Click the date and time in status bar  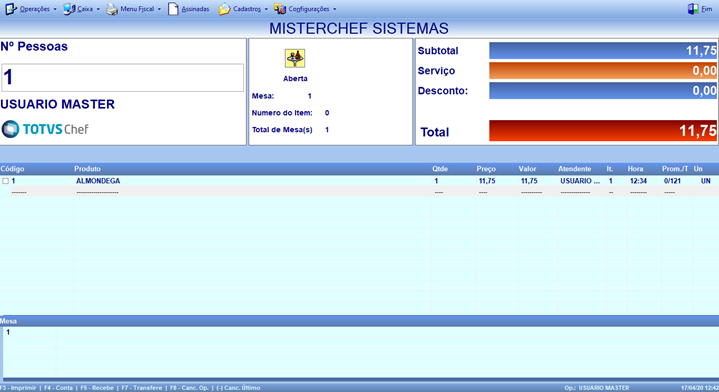coord(700,388)
